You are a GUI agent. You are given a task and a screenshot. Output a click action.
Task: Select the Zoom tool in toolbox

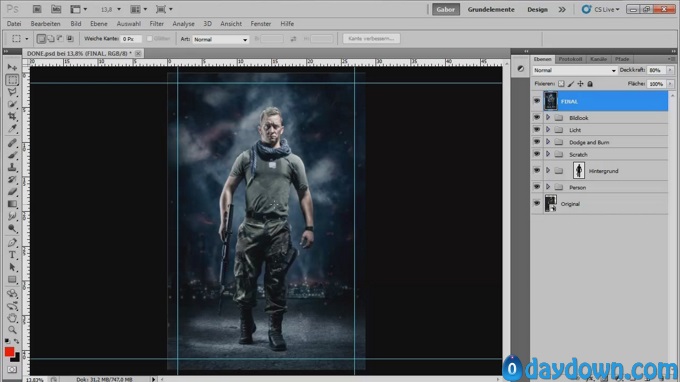pyautogui.click(x=12, y=330)
